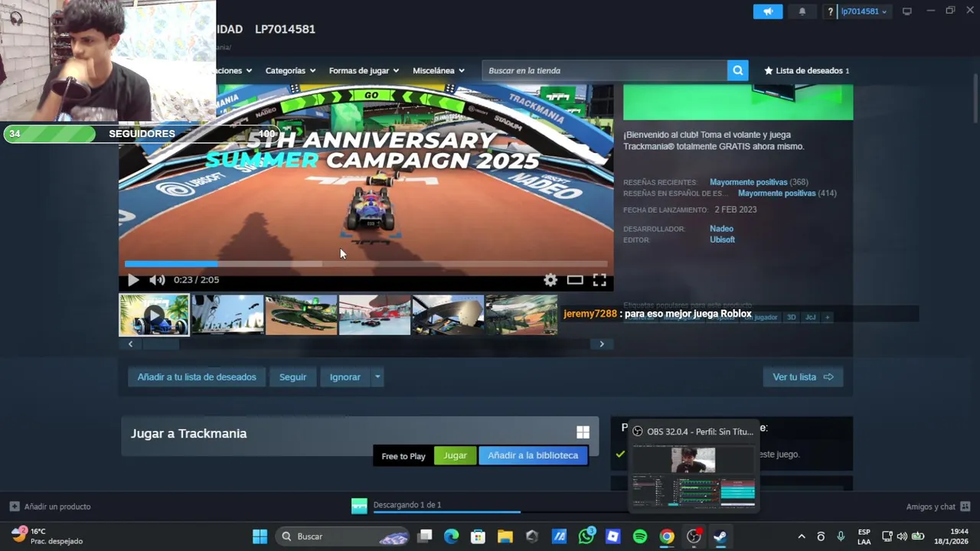The image size is (980, 551).
Task: Open the Windows Start menu
Action: click(x=260, y=536)
